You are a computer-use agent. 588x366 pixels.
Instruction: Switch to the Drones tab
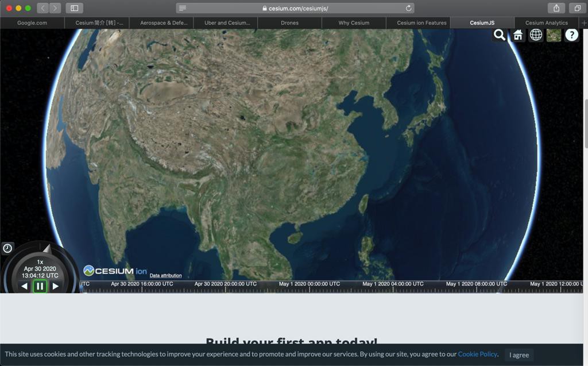pos(290,23)
